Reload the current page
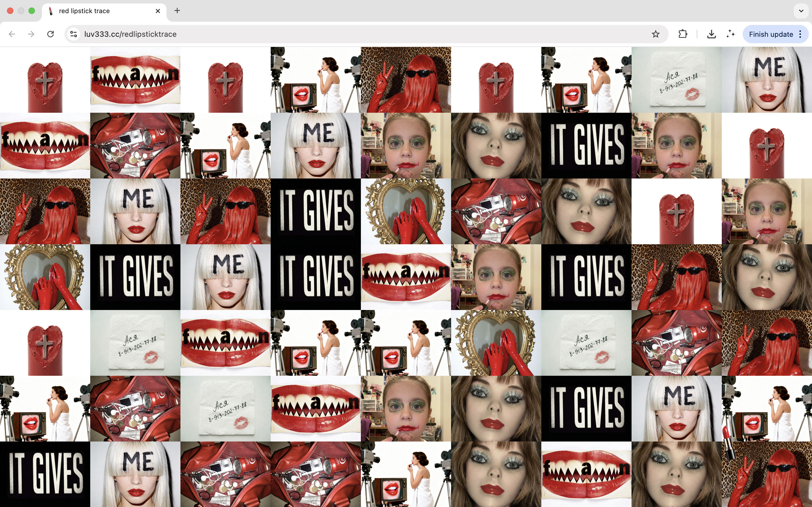Image resolution: width=812 pixels, height=507 pixels. pyautogui.click(x=51, y=34)
